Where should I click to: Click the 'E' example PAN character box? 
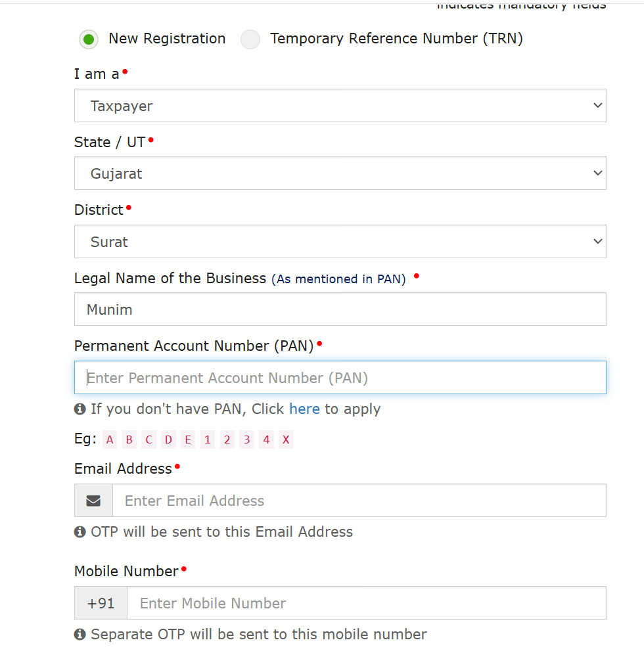188,440
